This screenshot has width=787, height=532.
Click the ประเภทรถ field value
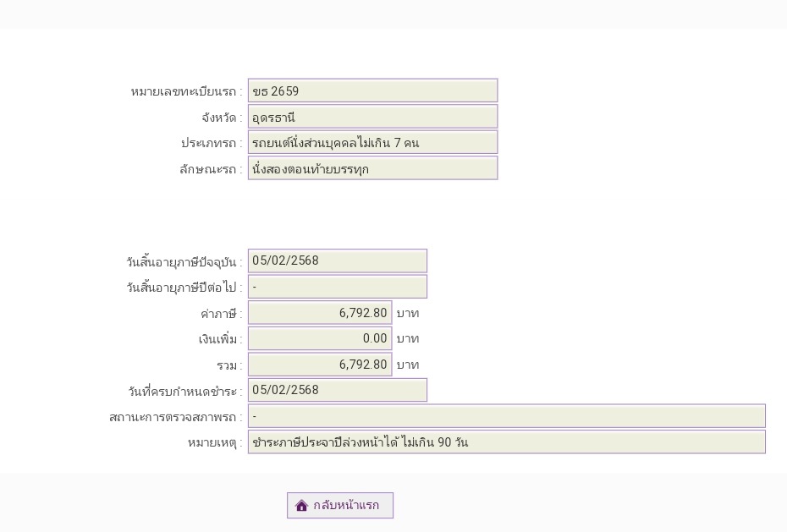pyautogui.click(x=372, y=142)
